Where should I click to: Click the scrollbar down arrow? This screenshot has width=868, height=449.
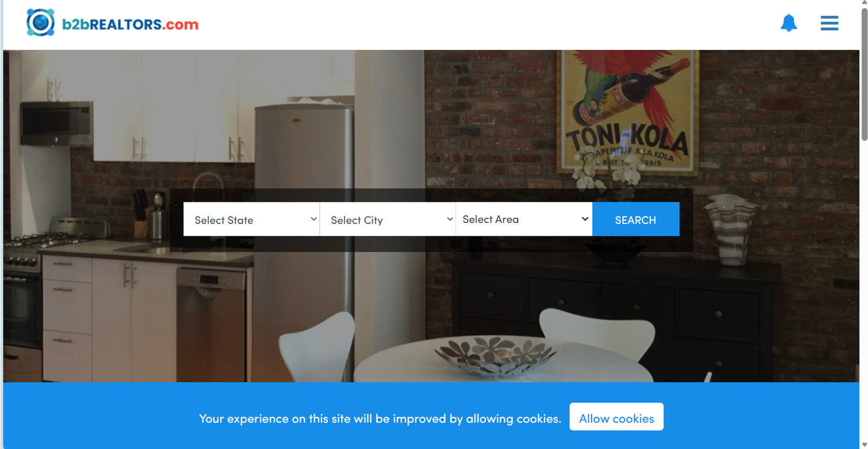[864, 445]
